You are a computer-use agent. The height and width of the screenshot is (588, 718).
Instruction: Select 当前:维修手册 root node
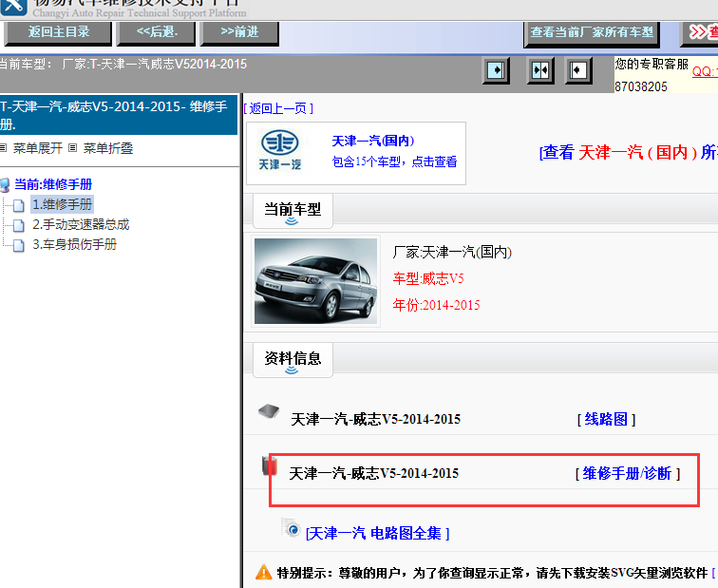tap(53, 184)
